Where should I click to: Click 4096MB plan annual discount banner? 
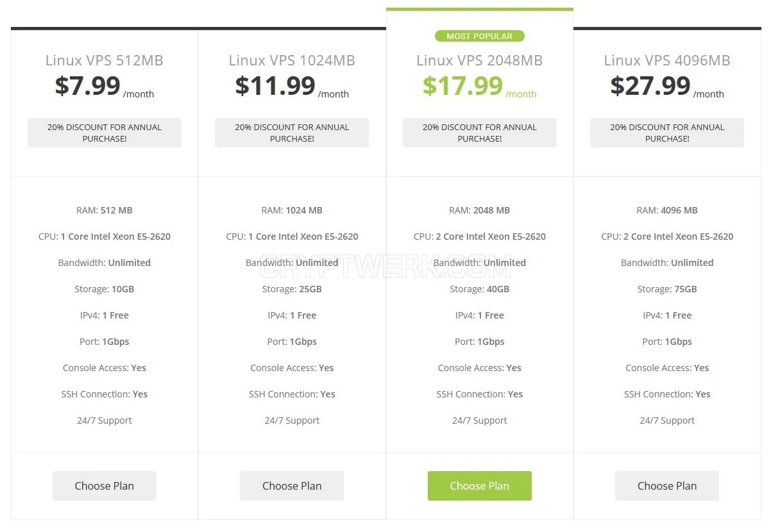click(x=667, y=133)
